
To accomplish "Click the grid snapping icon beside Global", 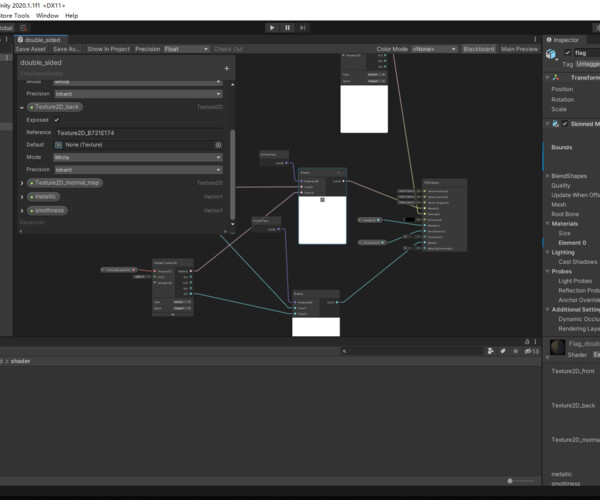I will click(x=23, y=28).
